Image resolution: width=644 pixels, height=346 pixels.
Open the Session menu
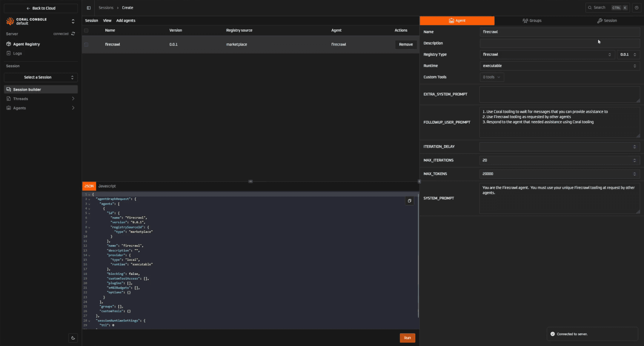click(x=91, y=21)
